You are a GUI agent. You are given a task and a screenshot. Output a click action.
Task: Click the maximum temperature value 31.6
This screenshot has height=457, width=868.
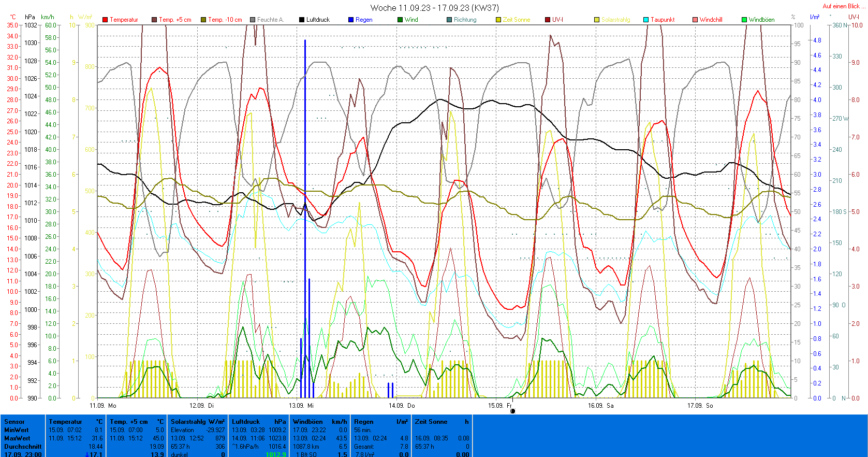coord(97,438)
